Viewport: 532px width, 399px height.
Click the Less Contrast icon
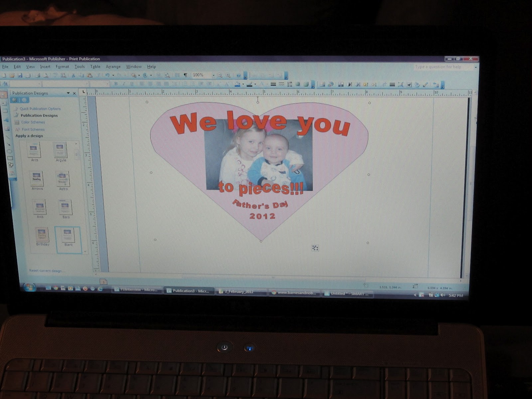pyautogui.click(x=357, y=84)
